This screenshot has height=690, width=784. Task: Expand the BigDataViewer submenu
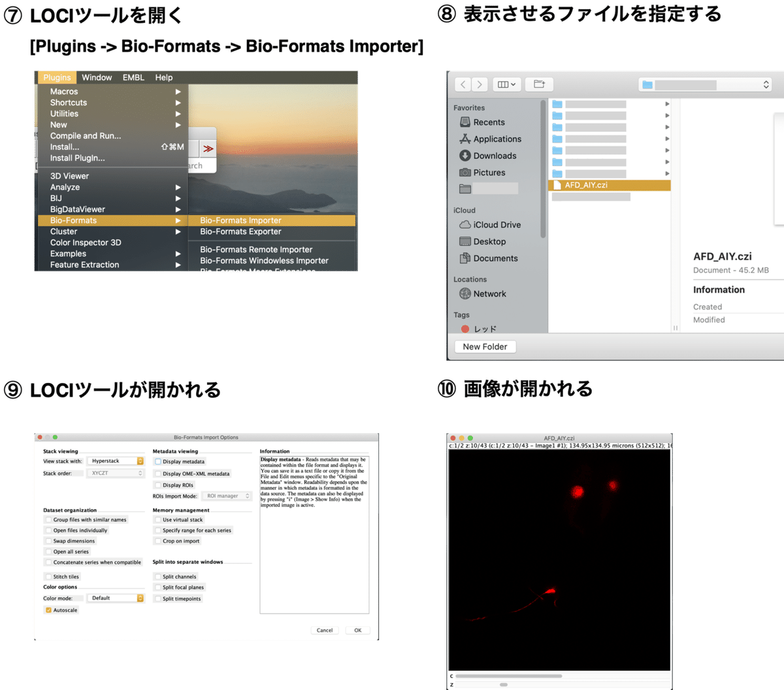[113, 209]
